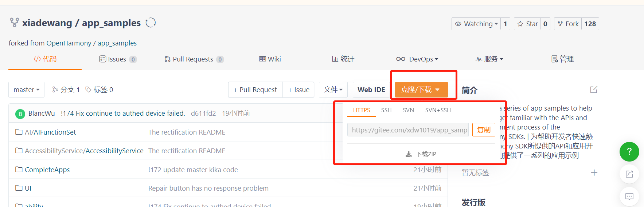Open the AI/AIFunctionSet folder

(50, 132)
